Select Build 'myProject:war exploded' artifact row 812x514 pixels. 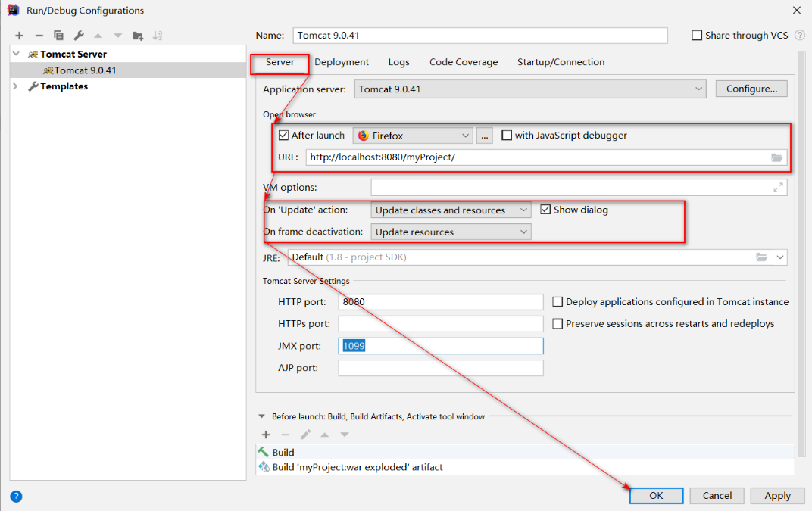pos(525,467)
